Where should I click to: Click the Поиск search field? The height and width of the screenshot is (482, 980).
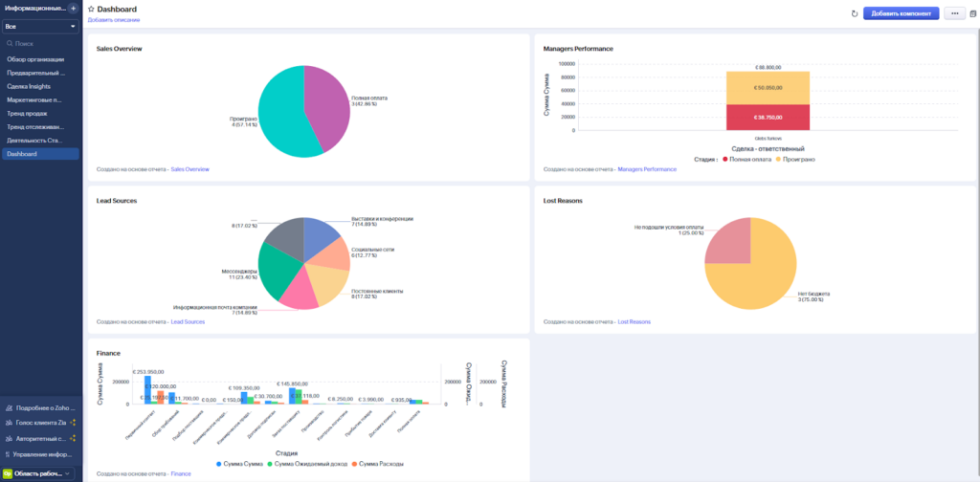[x=40, y=43]
